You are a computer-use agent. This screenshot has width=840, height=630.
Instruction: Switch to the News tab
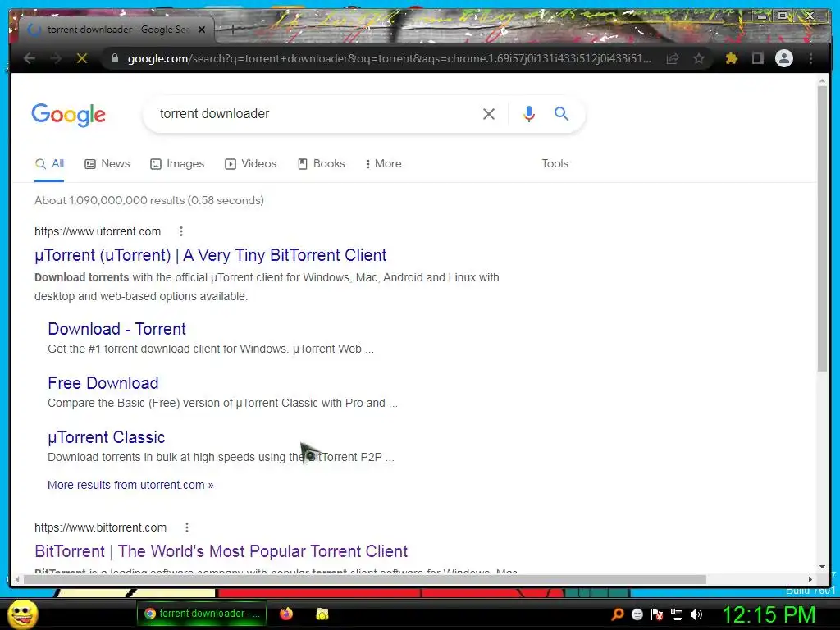coord(107,164)
